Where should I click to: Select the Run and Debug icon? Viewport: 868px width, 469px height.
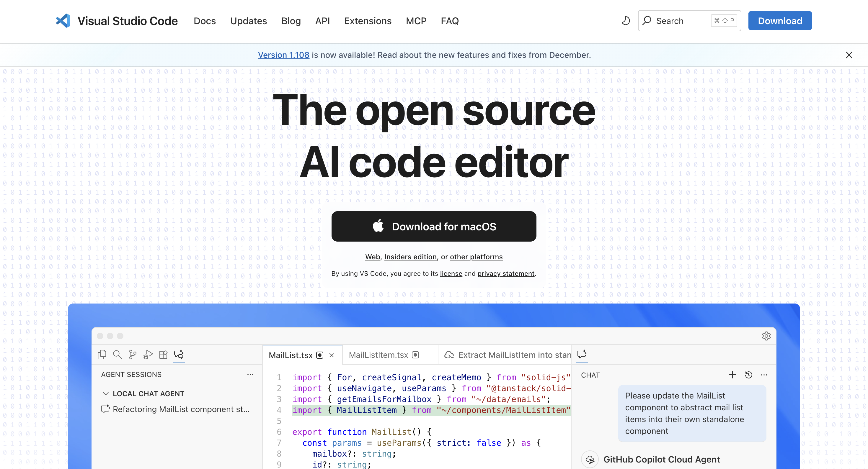(x=148, y=355)
